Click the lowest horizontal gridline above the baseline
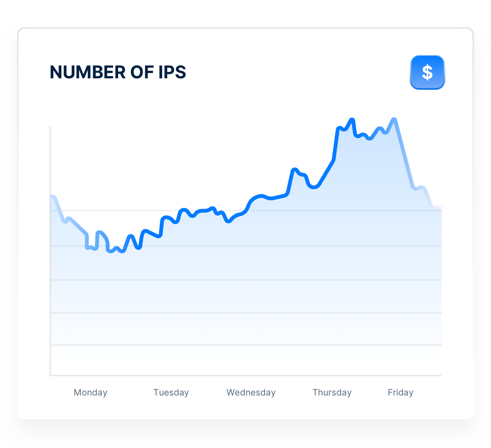The image size is (491, 448). tap(245, 345)
